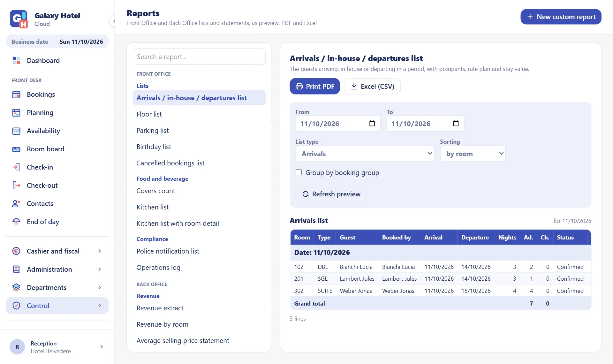
Task: Click the From date input field
Action: click(338, 124)
